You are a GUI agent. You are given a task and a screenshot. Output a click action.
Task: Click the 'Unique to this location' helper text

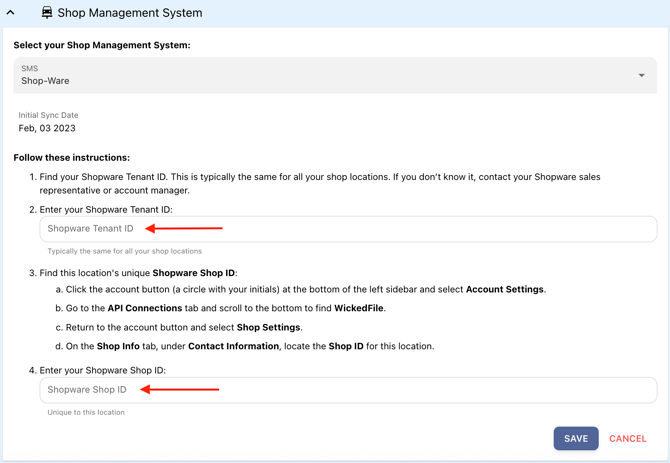click(x=86, y=412)
